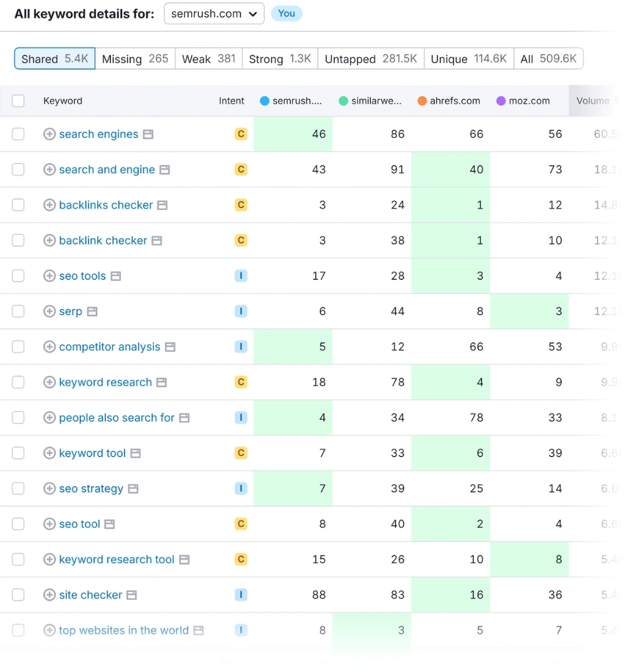Click Informational intent badge for seo strategy
The width and height of the screenshot is (636, 672).
tap(241, 488)
